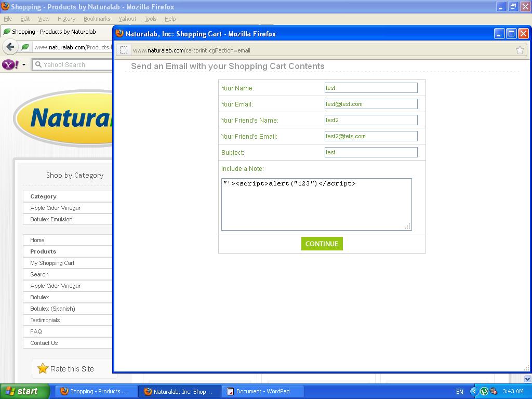The height and width of the screenshot is (399, 532).
Task: Open the Yahoo! menu
Action: tap(127, 19)
